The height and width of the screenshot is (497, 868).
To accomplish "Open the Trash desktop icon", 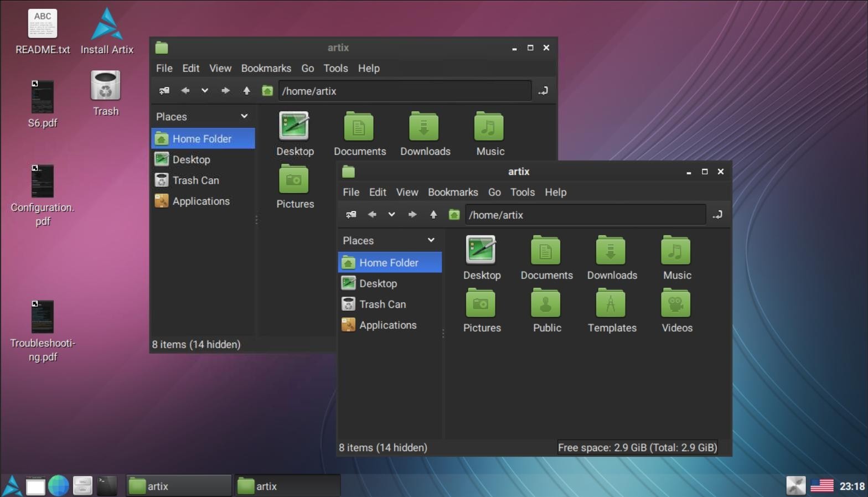I will (106, 94).
